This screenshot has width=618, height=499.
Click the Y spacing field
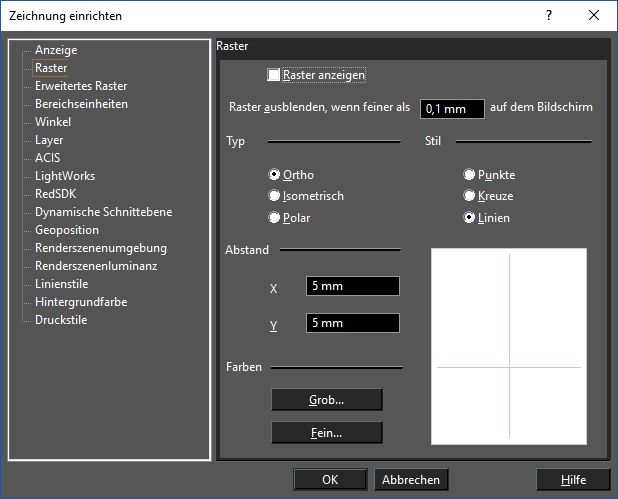pos(353,323)
